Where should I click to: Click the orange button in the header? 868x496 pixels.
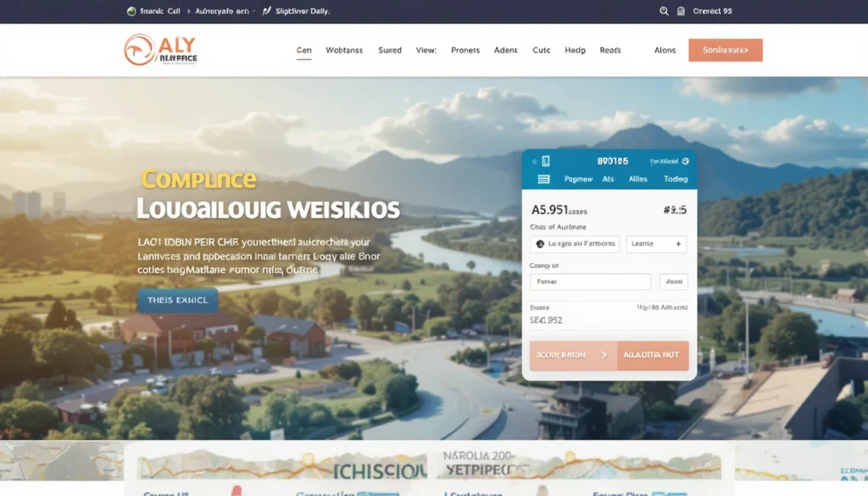(x=726, y=50)
